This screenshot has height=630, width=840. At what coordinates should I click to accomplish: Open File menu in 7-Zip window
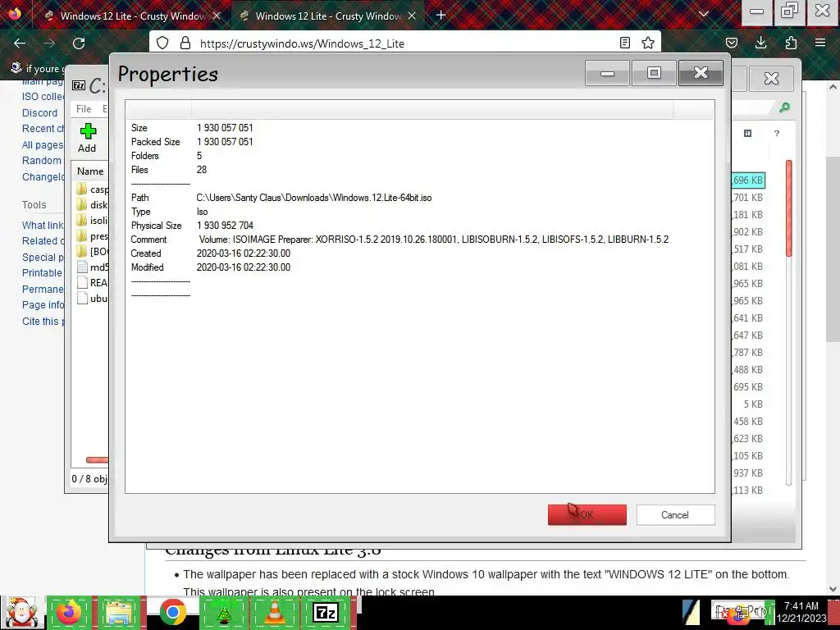[84, 109]
